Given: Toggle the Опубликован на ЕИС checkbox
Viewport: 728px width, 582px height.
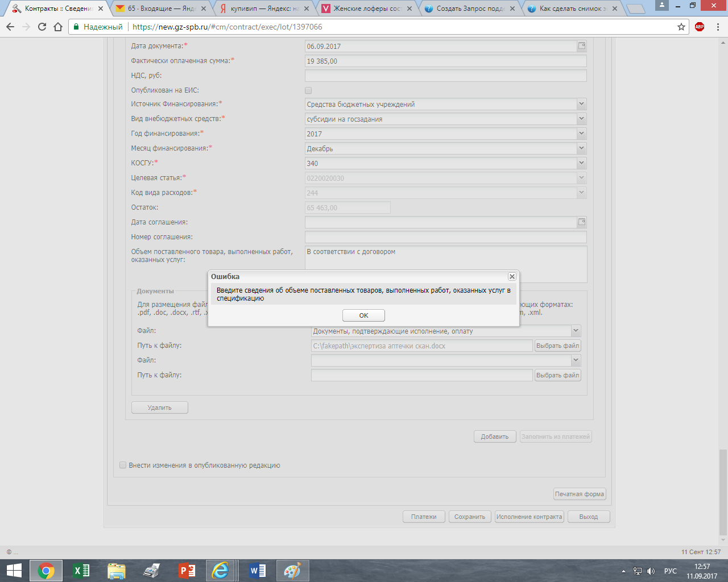Looking at the screenshot, I should coord(308,90).
